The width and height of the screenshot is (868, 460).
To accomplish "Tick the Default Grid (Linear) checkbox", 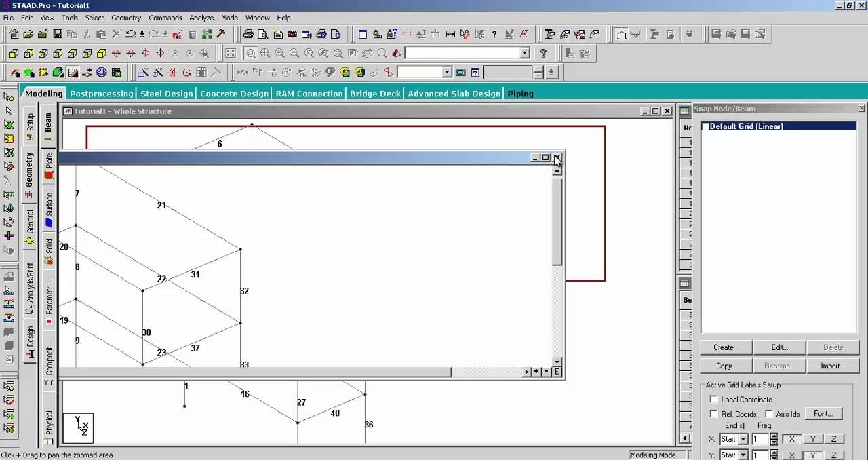I will pyautogui.click(x=705, y=126).
